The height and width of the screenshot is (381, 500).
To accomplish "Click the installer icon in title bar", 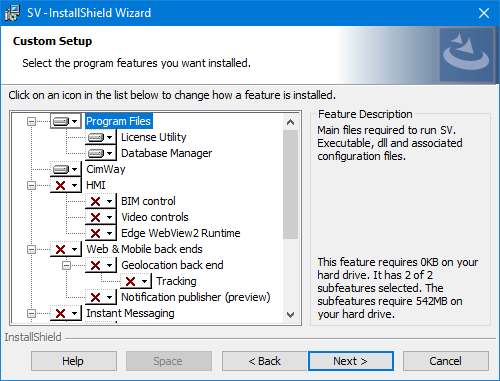I will click(12, 13).
